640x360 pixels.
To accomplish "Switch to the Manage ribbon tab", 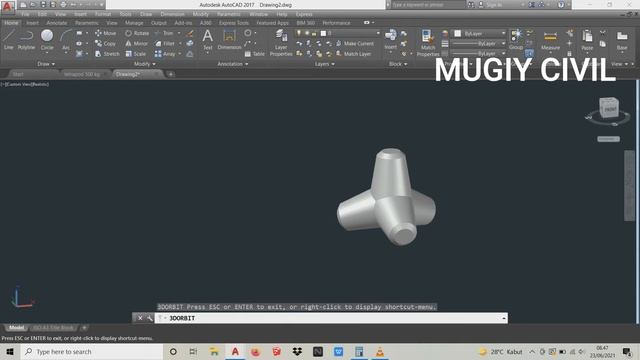I will pos(134,23).
